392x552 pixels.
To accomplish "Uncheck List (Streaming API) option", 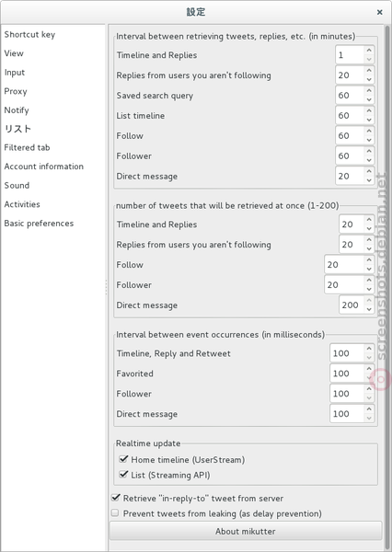I will tap(123, 475).
